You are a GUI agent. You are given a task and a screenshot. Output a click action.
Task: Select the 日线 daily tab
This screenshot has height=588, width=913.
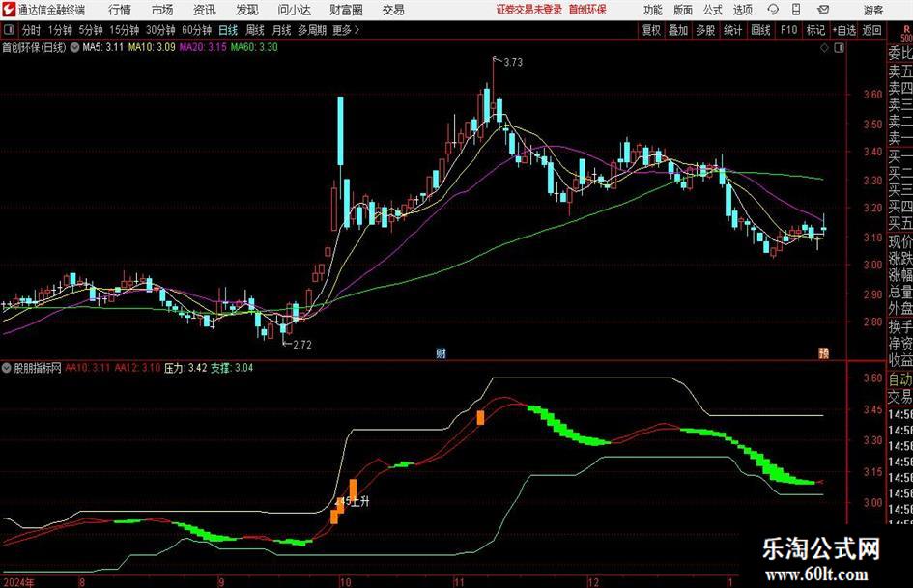pos(228,30)
